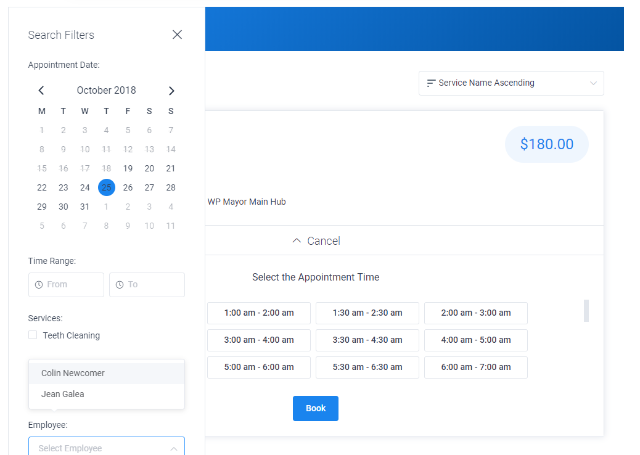The height and width of the screenshot is (455, 640).
Task: Choose Jean Galea from employee list
Action: (x=107, y=394)
